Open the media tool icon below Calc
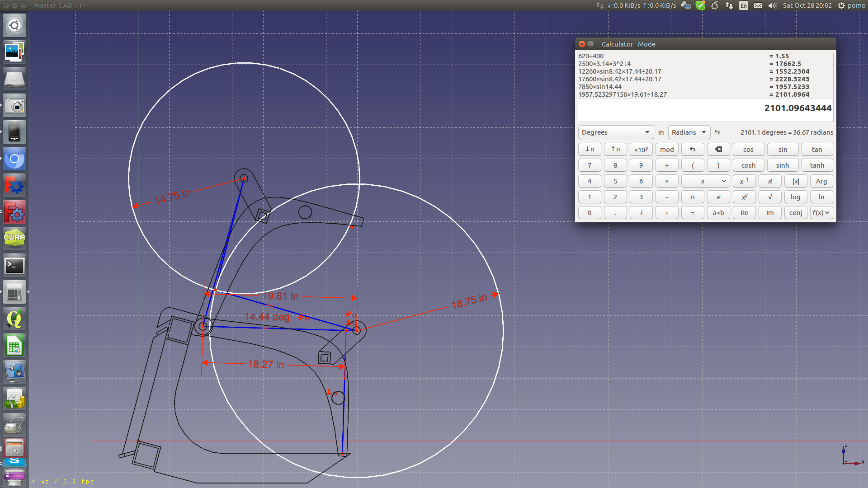This screenshot has height=488, width=868. [x=14, y=372]
